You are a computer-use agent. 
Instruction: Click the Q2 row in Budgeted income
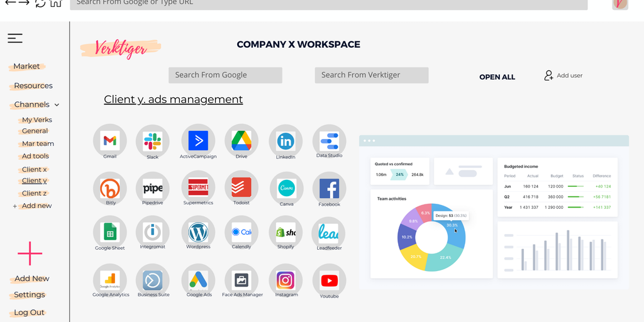pyautogui.click(x=557, y=197)
